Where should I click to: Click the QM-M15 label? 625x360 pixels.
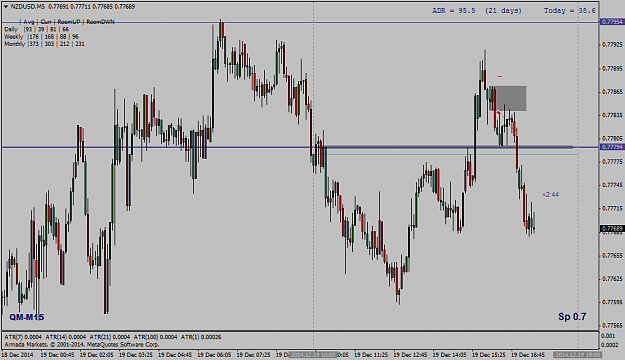[x=27, y=317]
